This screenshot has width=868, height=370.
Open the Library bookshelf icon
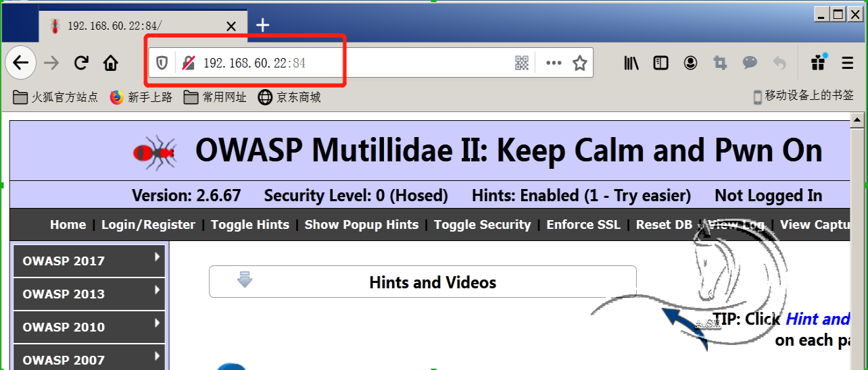tap(631, 63)
